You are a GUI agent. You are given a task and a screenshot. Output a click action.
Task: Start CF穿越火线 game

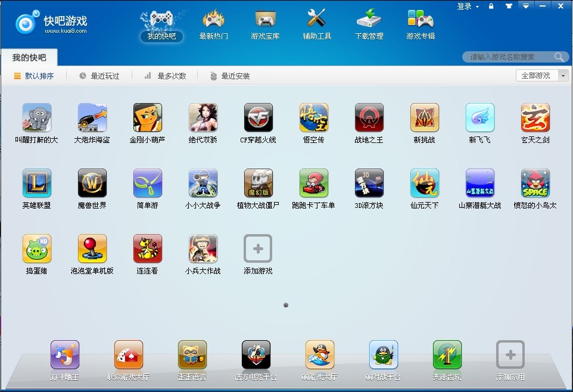[259, 117]
